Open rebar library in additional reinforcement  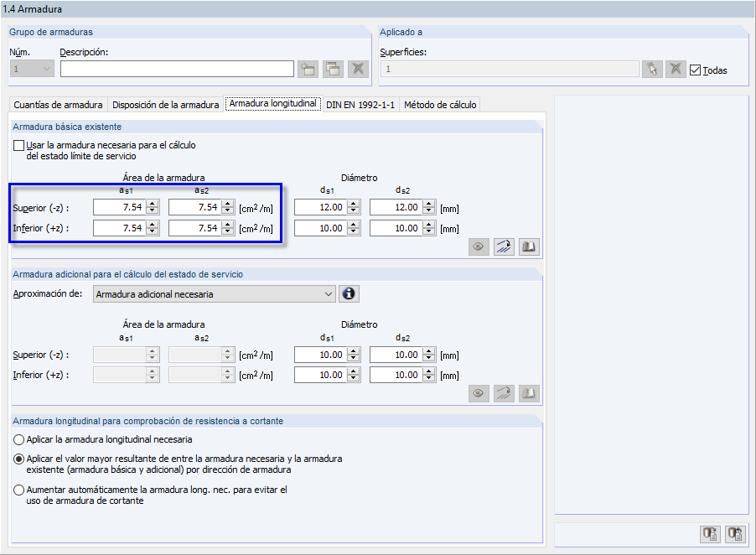tap(529, 393)
